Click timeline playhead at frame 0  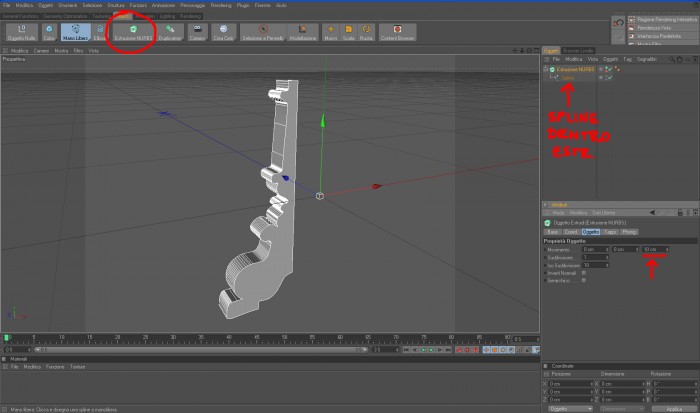coord(6,338)
